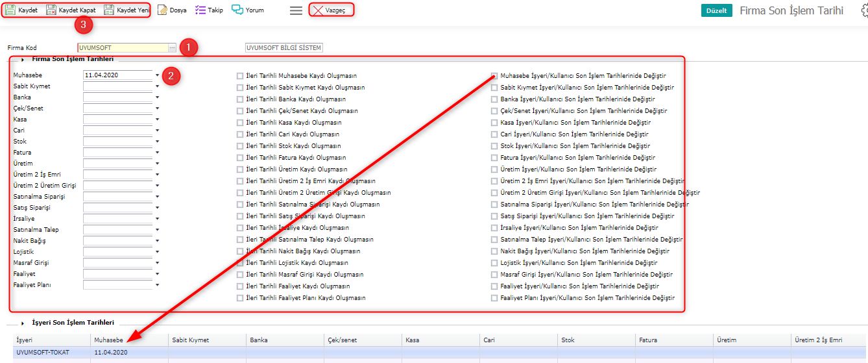Screen dimensions: 868x363
Task: Enable İleri Tarihli Muhasebe Kaydı Oluşmasın checkbox
Action: point(240,76)
